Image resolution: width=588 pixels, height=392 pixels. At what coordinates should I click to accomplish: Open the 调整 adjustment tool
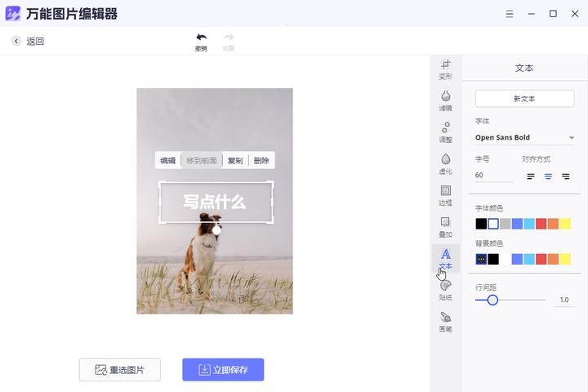click(x=445, y=132)
